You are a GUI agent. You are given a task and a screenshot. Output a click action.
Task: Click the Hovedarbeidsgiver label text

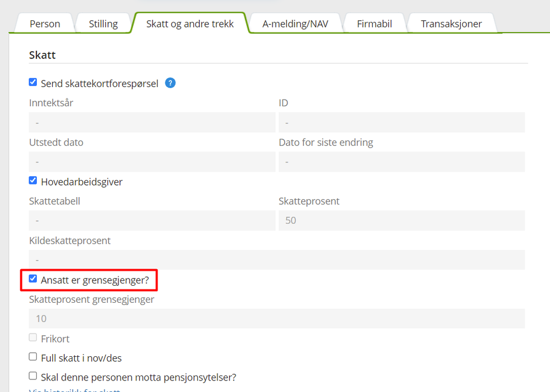pyautogui.click(x=81, y=182)
